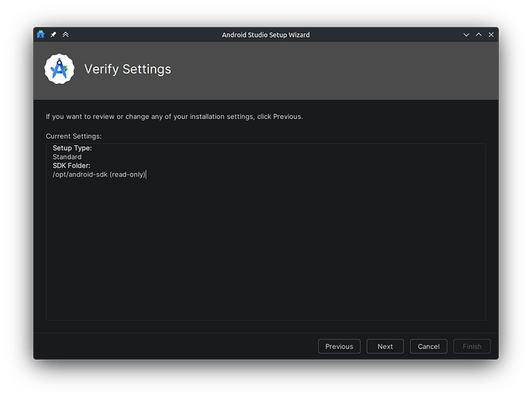Click the 'Current Settings:' label
532x399 pixels.
coord(73,136)
